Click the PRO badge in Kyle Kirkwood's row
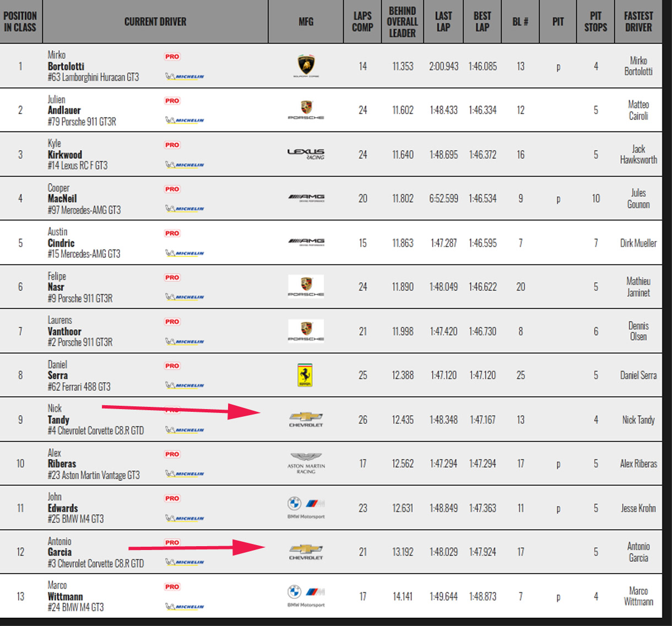Image resolution: width=672 pixels, height=626 pixels. (172, 145)
